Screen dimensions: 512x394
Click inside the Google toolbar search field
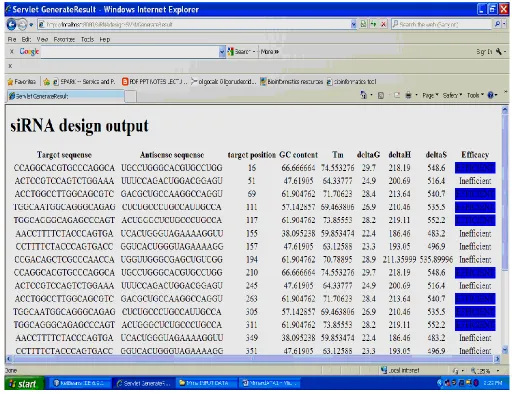coord(130,52)
